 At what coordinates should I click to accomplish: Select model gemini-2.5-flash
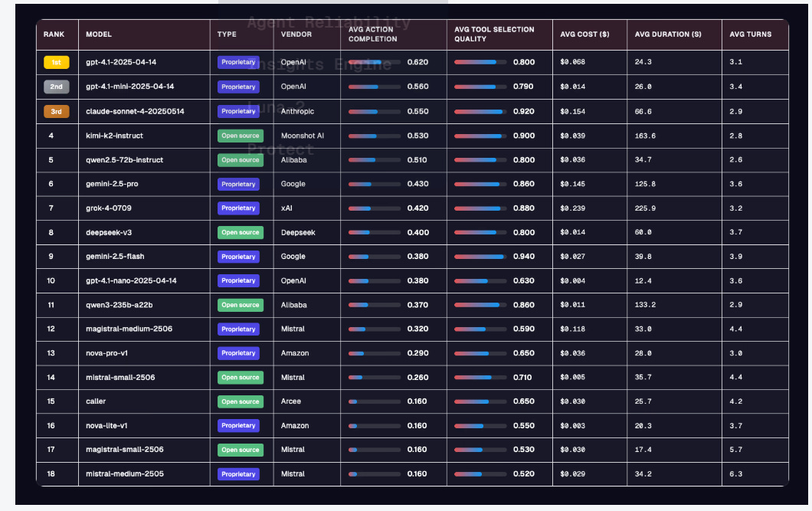pos(115,257)
